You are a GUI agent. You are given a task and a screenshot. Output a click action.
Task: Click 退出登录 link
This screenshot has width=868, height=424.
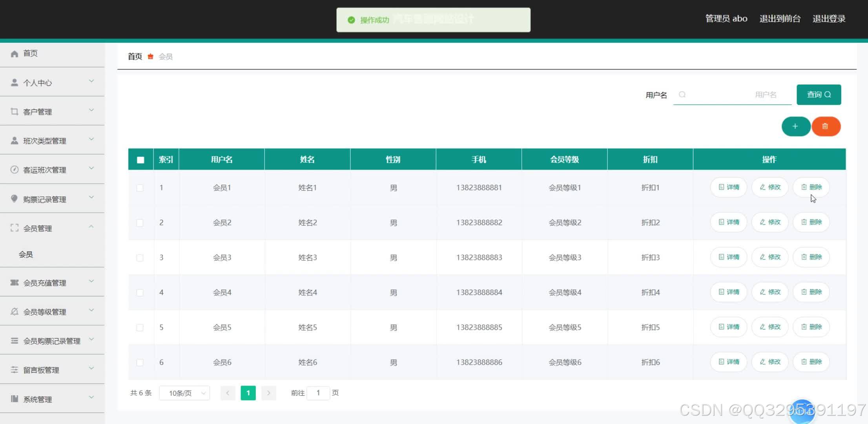pos(829,18)
